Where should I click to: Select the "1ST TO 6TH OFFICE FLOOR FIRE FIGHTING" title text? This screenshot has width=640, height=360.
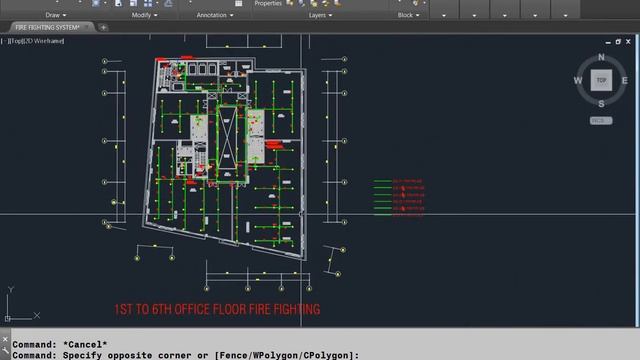[217, 309]
